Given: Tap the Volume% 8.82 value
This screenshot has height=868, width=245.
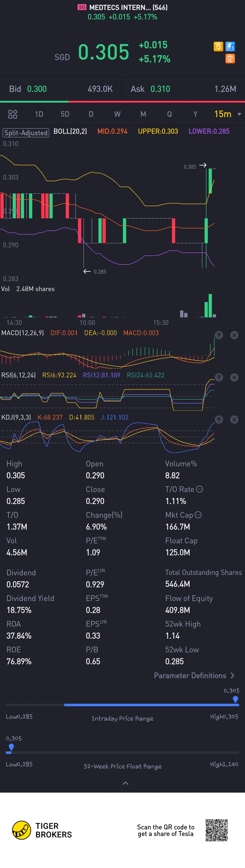Looking at the screenshot, I should tap(172, 475).
